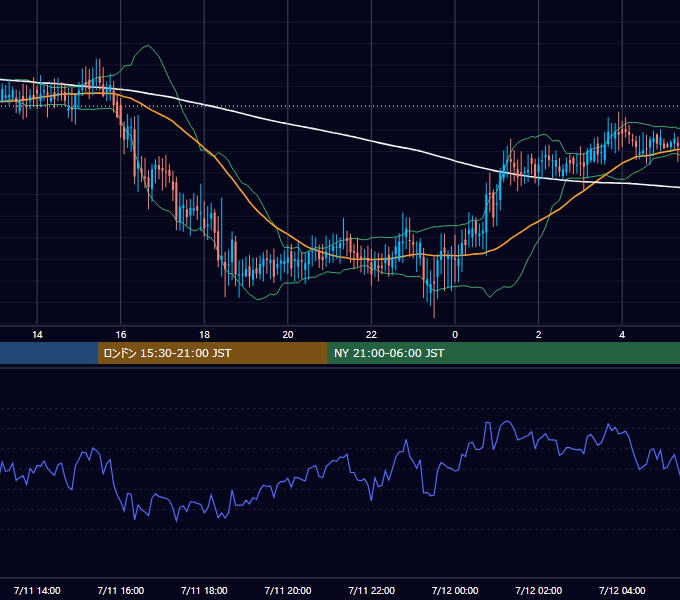The image size is (680, 600).
Task: Click the NY 21:00-06:00 JST session bar
Action: [503, 353]
